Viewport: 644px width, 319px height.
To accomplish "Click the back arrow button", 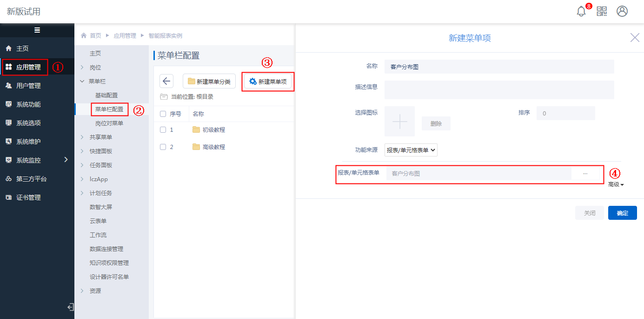I will (x=166, y=81).
